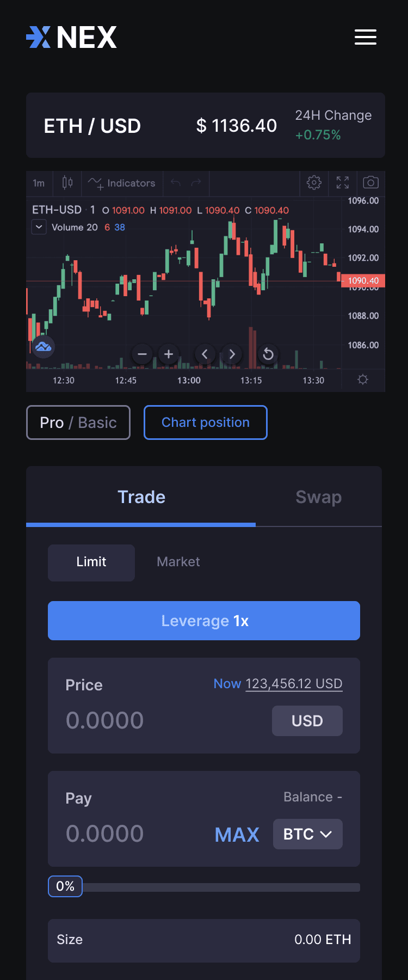This screenshot has width=408, height=980.
Task: Switch to the Trade tab
Action: [x=141, y=497]
